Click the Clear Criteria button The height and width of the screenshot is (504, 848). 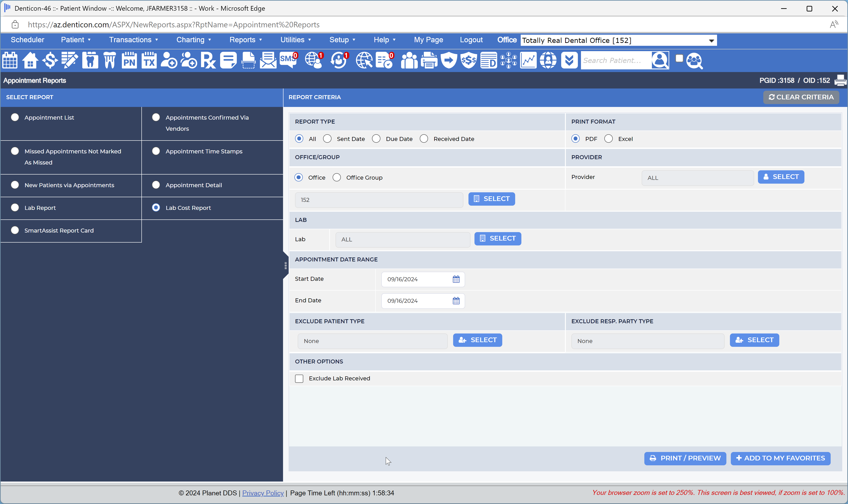801,97
